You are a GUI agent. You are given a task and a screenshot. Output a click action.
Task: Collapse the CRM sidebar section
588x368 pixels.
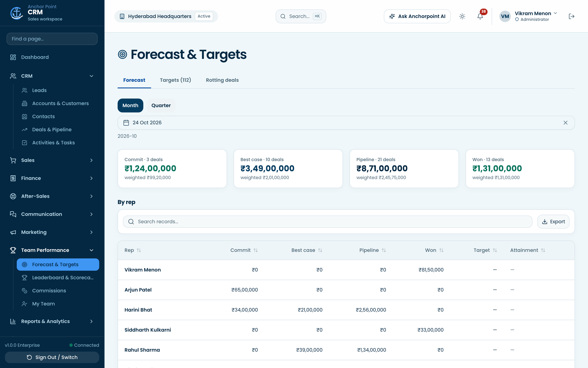tap(52, 76)
